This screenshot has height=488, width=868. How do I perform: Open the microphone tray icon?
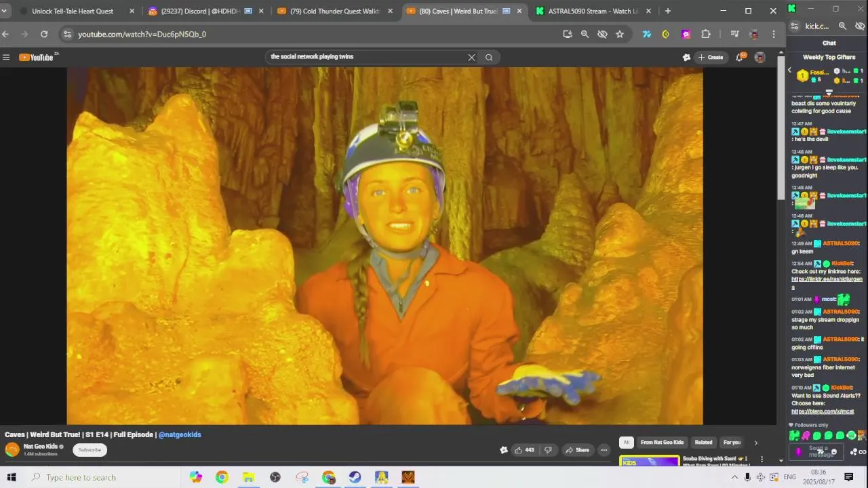click(747, 477)
